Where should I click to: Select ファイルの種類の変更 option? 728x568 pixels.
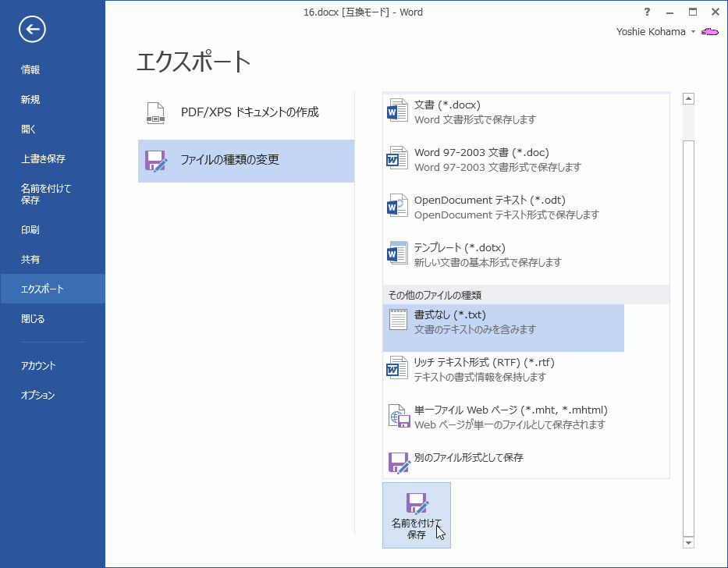[x=246, y=161]
